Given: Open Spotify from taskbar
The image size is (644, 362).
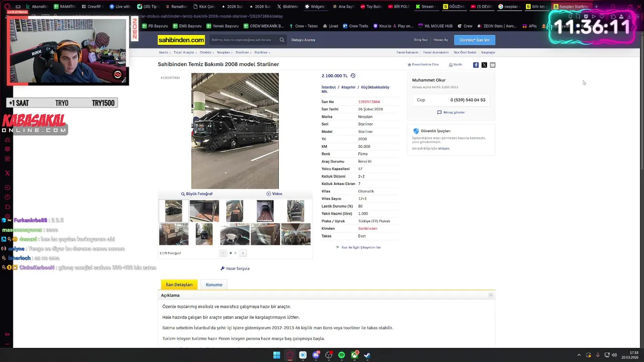Looking at the screenshot, I should click(x=342, y=355).
